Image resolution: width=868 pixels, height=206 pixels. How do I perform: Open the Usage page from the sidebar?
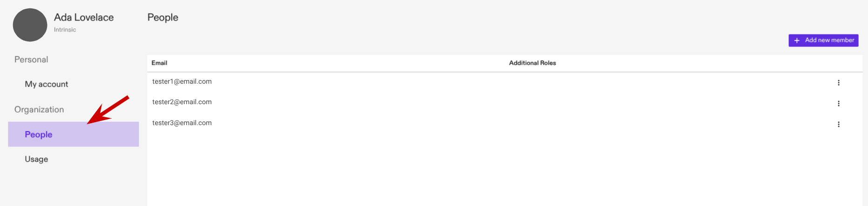(36, 159)
